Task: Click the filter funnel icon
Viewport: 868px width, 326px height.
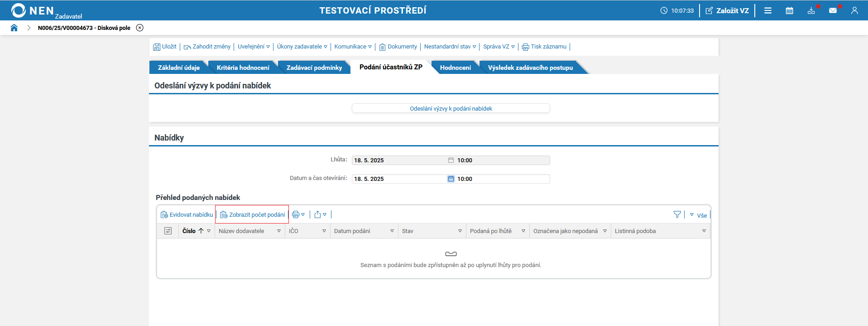Action: click(677, 215)
